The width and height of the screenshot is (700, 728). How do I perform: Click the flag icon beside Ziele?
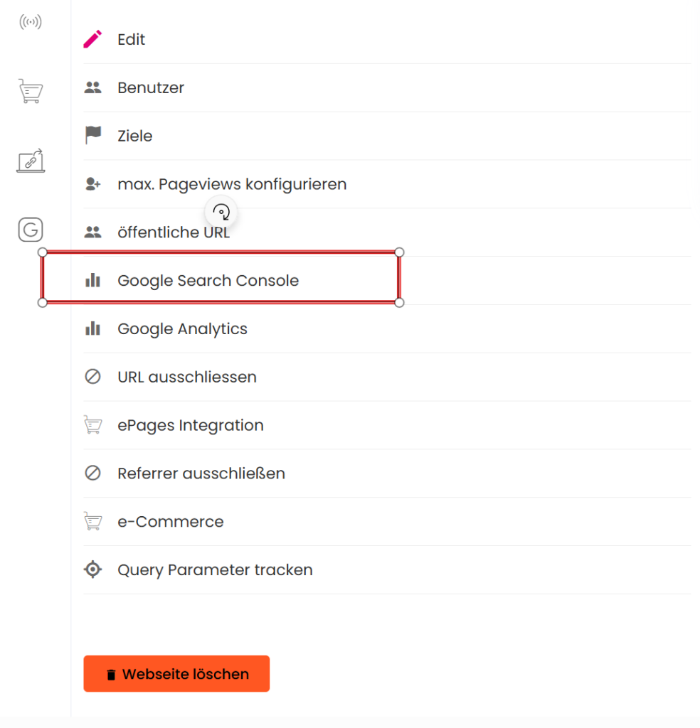click(92, 135)
